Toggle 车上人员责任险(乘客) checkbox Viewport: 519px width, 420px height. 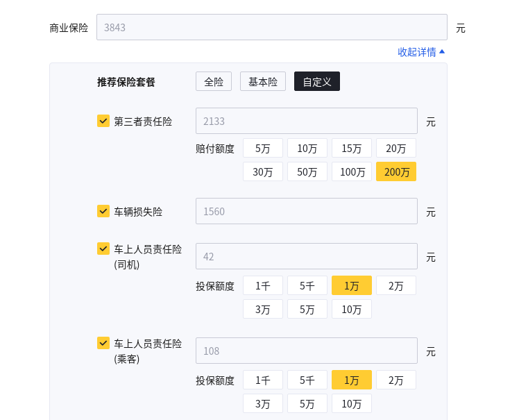103,343
